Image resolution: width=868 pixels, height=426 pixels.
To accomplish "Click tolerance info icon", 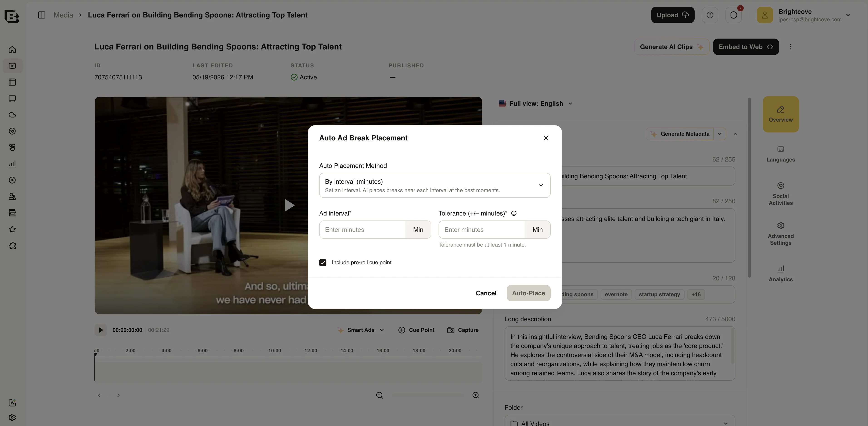I will click(514, 213).
